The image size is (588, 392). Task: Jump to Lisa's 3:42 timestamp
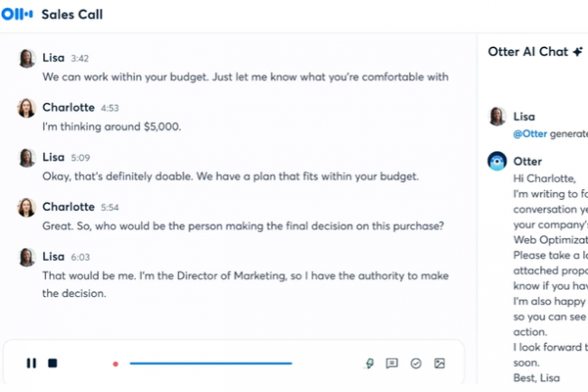click(80, 58)
